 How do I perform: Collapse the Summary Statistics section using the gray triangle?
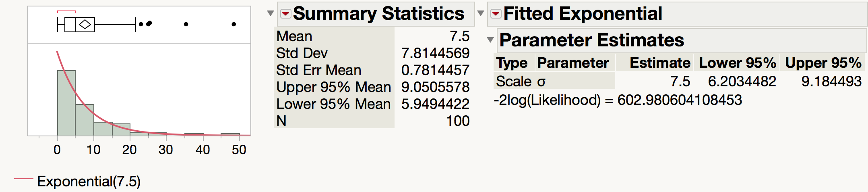(x=271, y=13)
